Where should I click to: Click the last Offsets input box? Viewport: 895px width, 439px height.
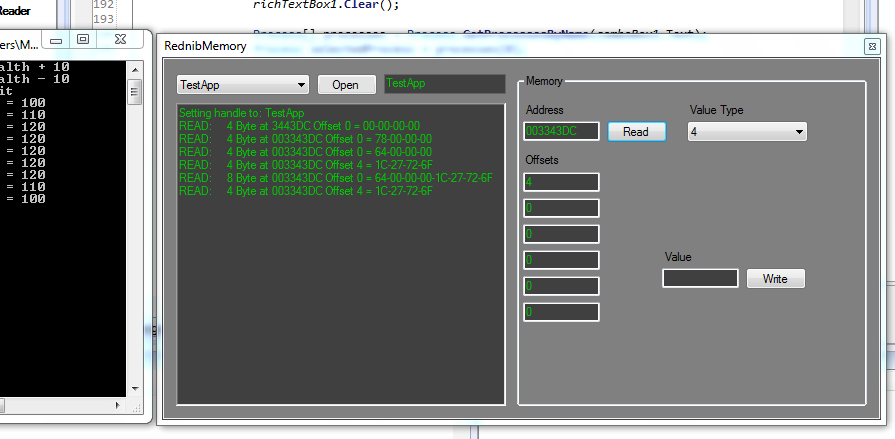coord(561,312)
